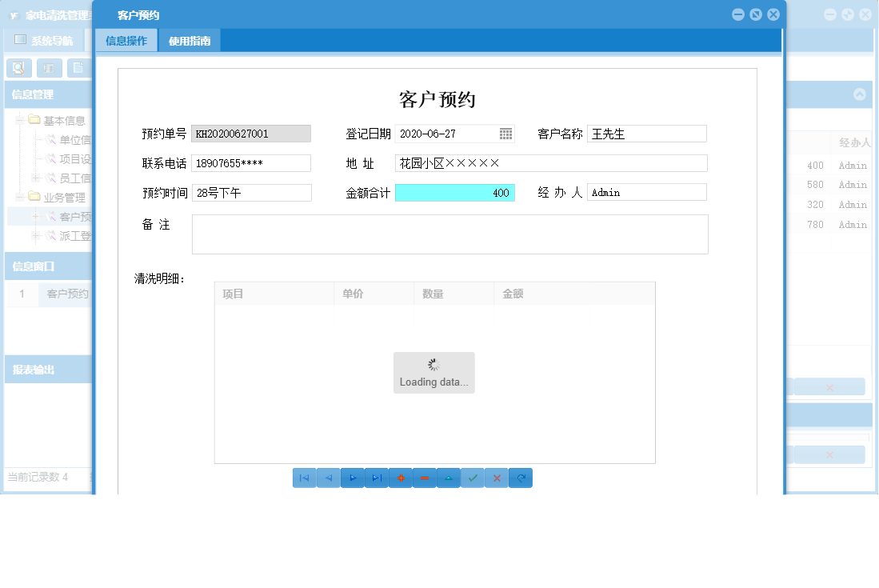Add a new cleaning detail row with plus icon
The width and height of the screenshot is (879, 588).
click(400, 478)
